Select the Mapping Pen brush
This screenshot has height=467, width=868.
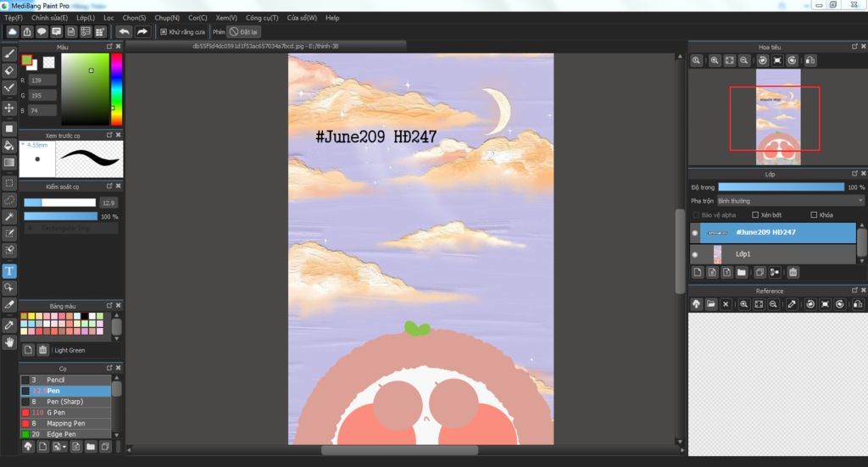point(65,423)
